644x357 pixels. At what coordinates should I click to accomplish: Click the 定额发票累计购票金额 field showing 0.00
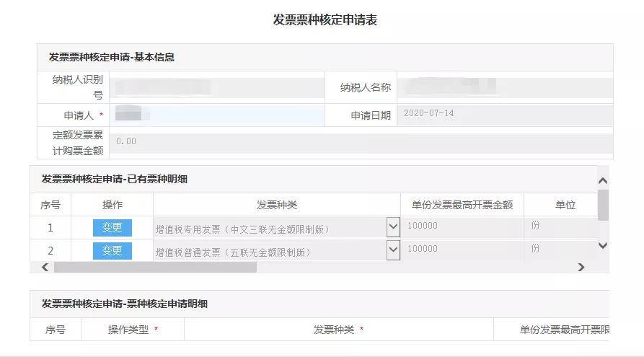pos(361,143)
